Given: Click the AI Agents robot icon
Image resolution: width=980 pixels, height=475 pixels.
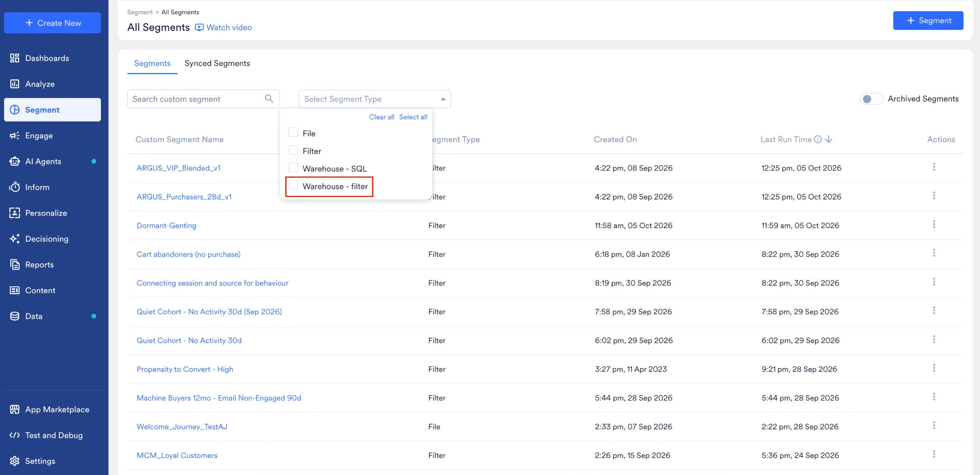Looking at the screenshot, I should (15, 161).
